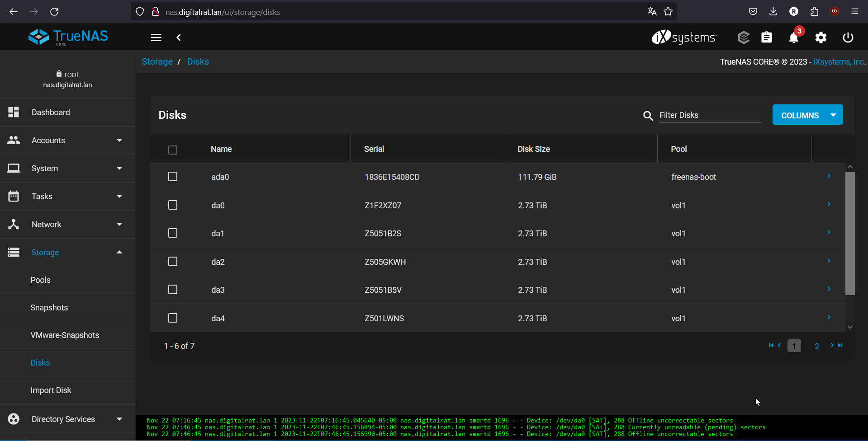
Task: Click the disks table vertical scrollbar
Action: (x=850, y=233)
